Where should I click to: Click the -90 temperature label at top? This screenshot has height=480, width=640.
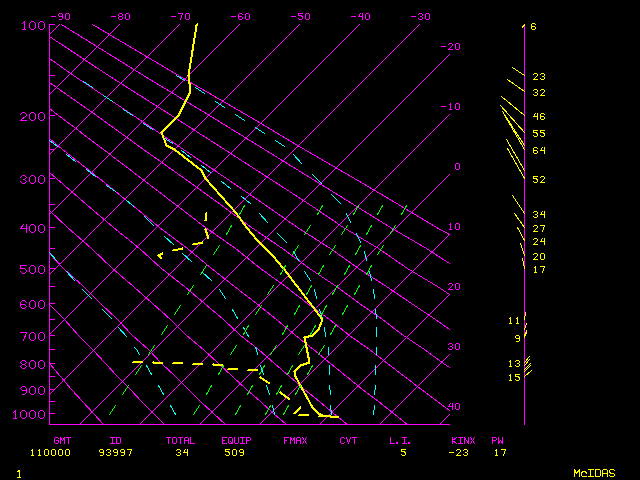click(60, 17)
